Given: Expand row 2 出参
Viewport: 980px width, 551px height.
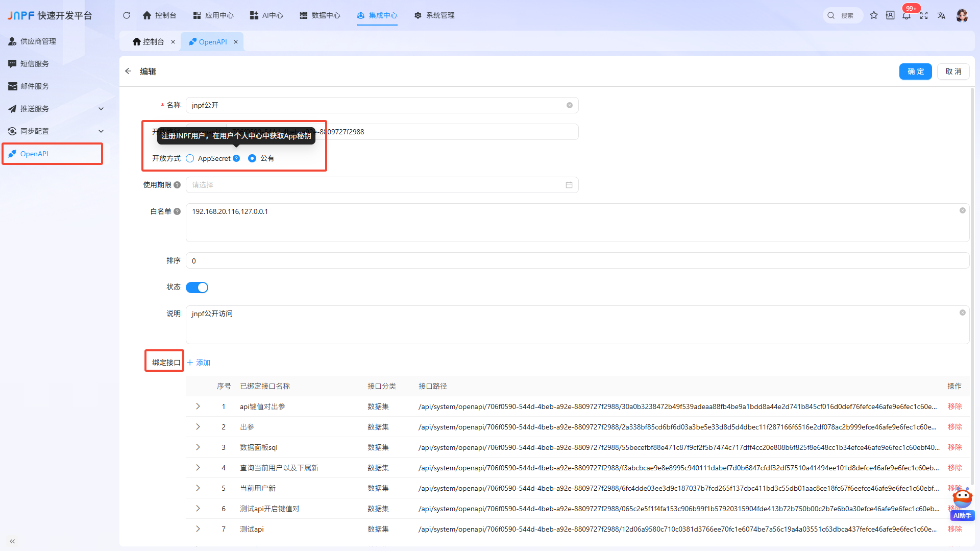Looking at the screenshot, I should pyautogui.click(x=198, y=427).
